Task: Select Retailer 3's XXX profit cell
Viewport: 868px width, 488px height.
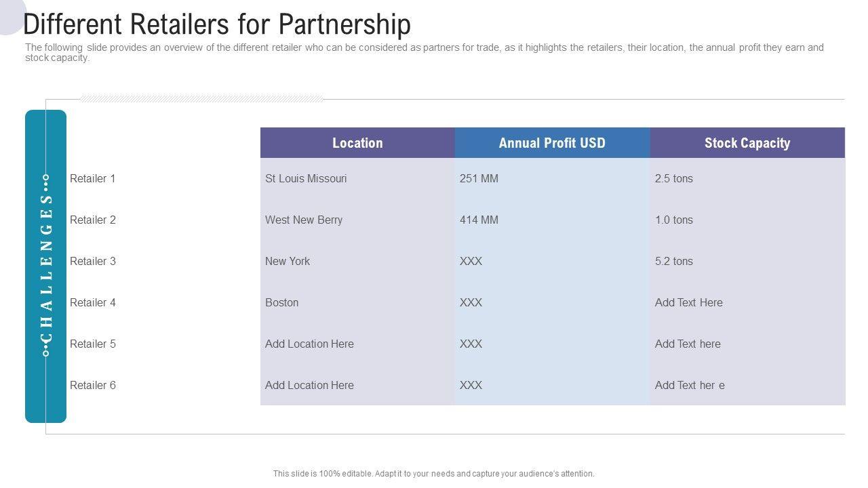Action: pyautogui.click(x=471, y=262)
